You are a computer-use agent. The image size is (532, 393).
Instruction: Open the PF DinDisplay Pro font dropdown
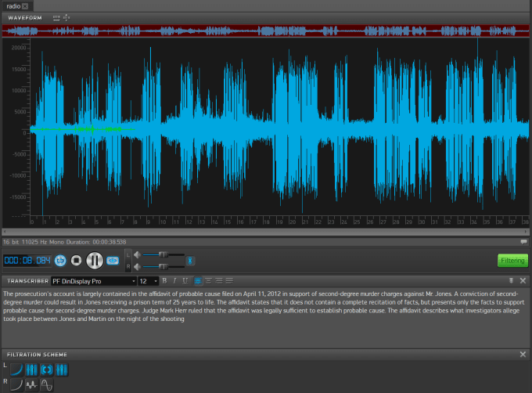coord(94,281)
